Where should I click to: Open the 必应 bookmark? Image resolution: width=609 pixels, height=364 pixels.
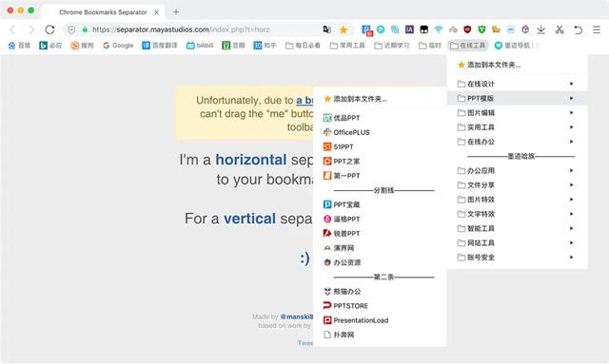coord(50,46)
